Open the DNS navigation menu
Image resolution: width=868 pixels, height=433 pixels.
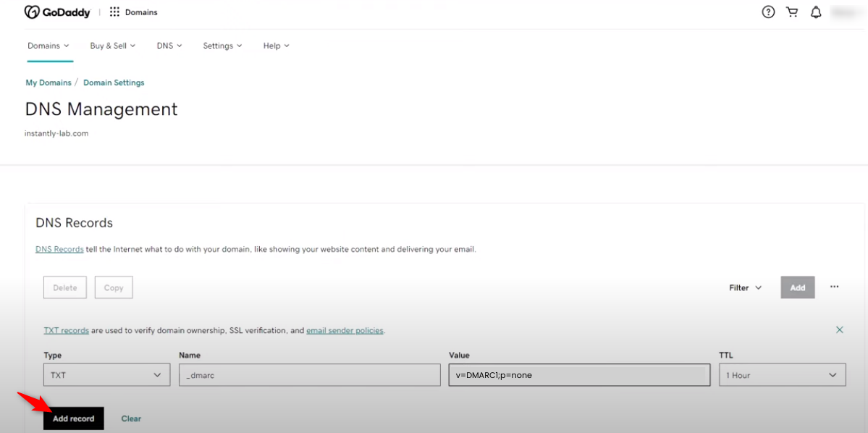click(x=169, y=46)
